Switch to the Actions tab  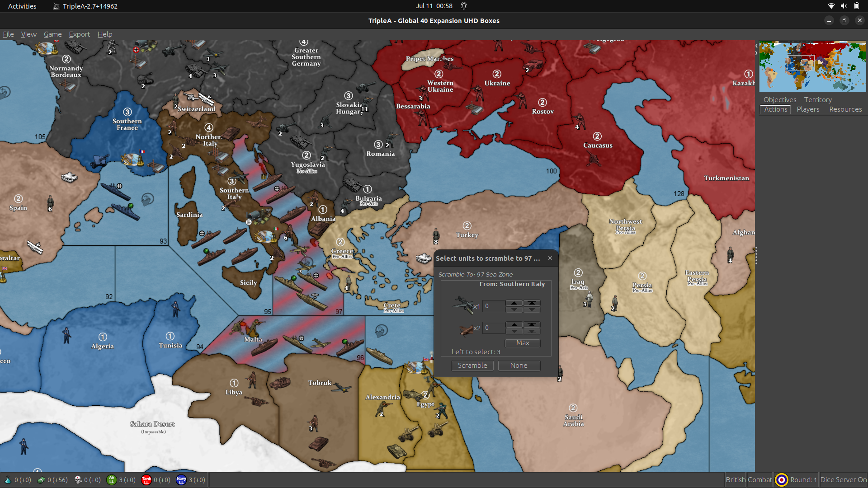click(x=776, y=109)
